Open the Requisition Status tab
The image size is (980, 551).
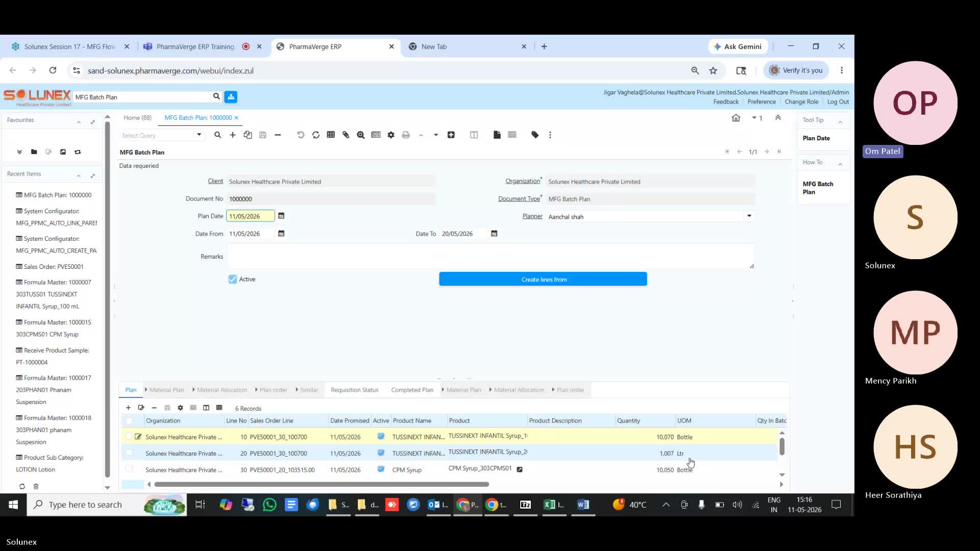[x=354, y=390]
